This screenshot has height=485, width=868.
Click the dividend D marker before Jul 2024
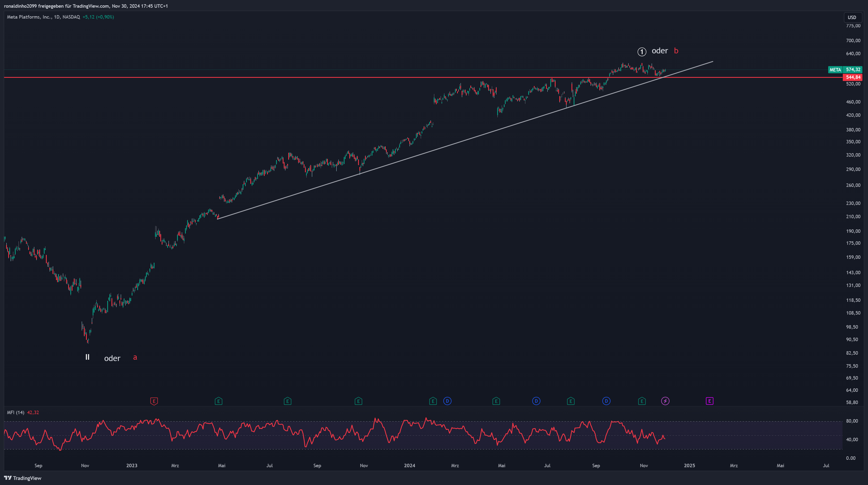click(x=536, y=401)
